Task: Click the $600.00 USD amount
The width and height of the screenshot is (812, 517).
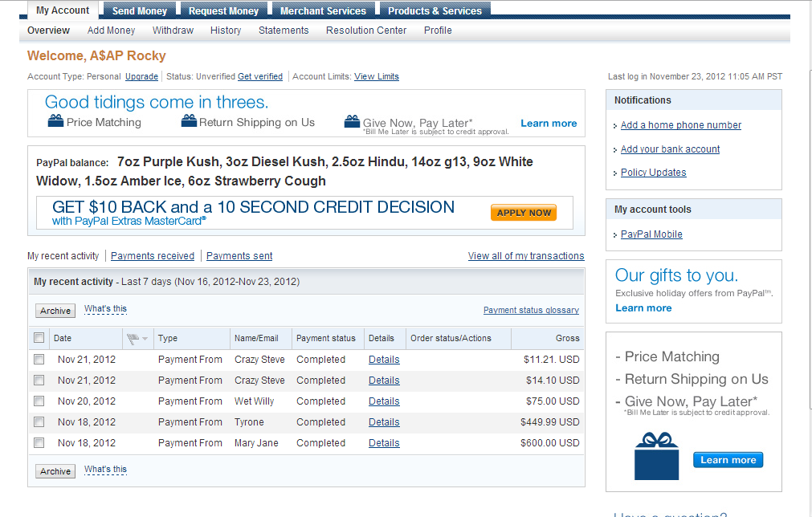Action: tap(550, 443)
